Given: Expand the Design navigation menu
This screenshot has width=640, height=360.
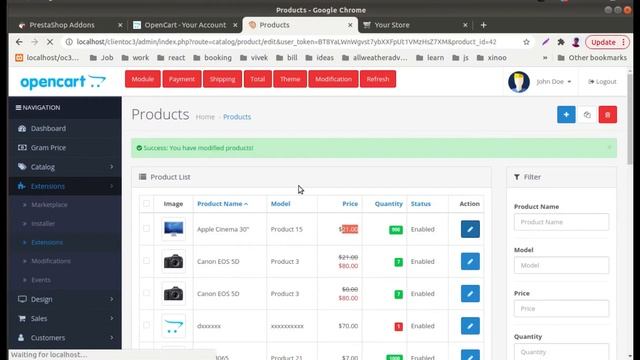Looking at the screenshot, I should tap(65, 299).
